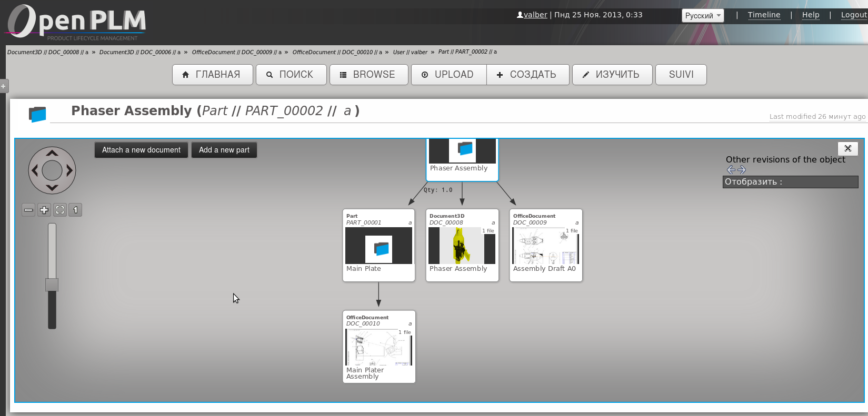Viewport: 868px width, 416px height.
Task: Open breadcrumb OfficeDocument DOC_00009
Action: click(x=236, y=52)
